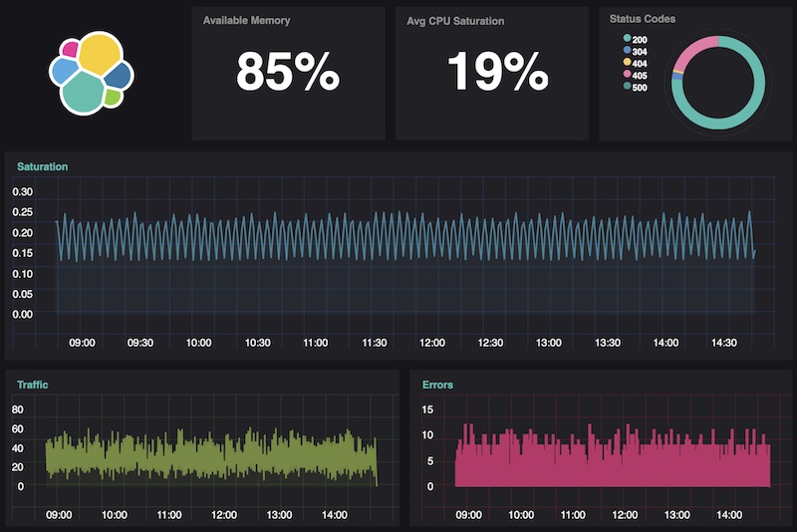Click the Saturation panel title

41,166
